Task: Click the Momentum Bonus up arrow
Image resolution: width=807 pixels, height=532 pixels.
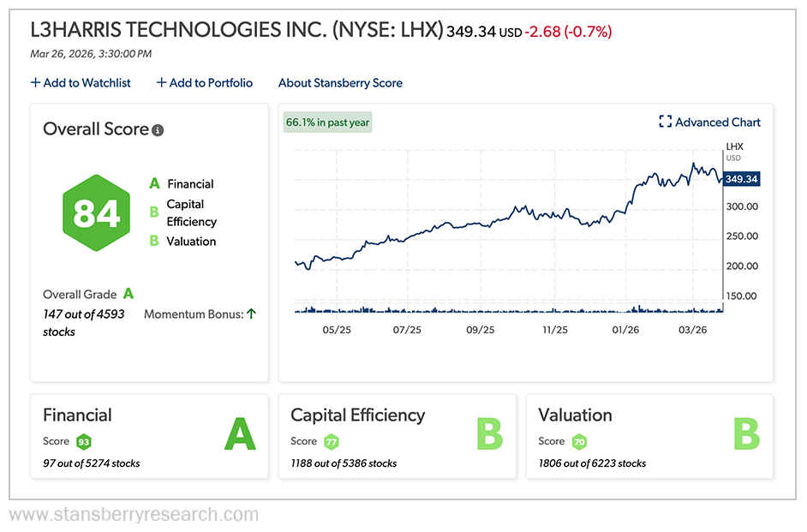Action: [x=251, y=314]
